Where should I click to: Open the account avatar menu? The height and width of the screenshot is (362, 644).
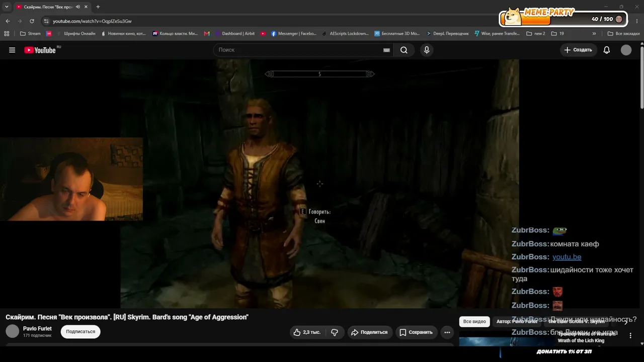pyautogui.click(x=626, y=50)
